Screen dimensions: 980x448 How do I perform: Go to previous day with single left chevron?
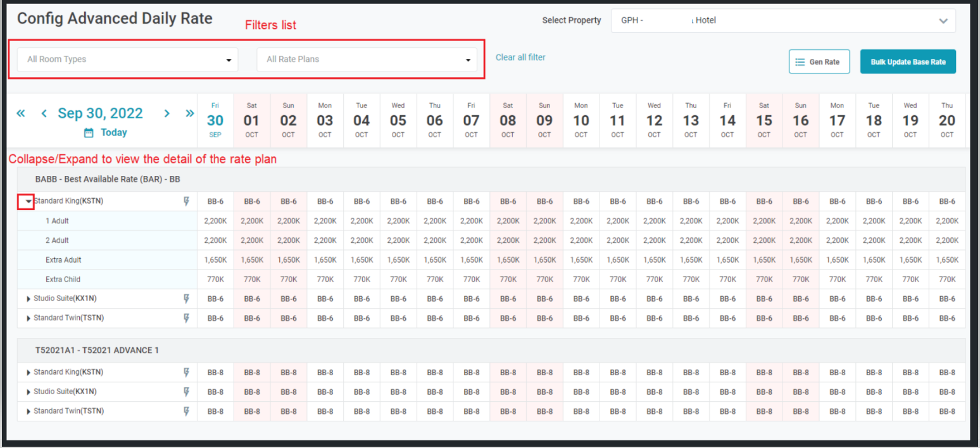[x=44, y=113]
